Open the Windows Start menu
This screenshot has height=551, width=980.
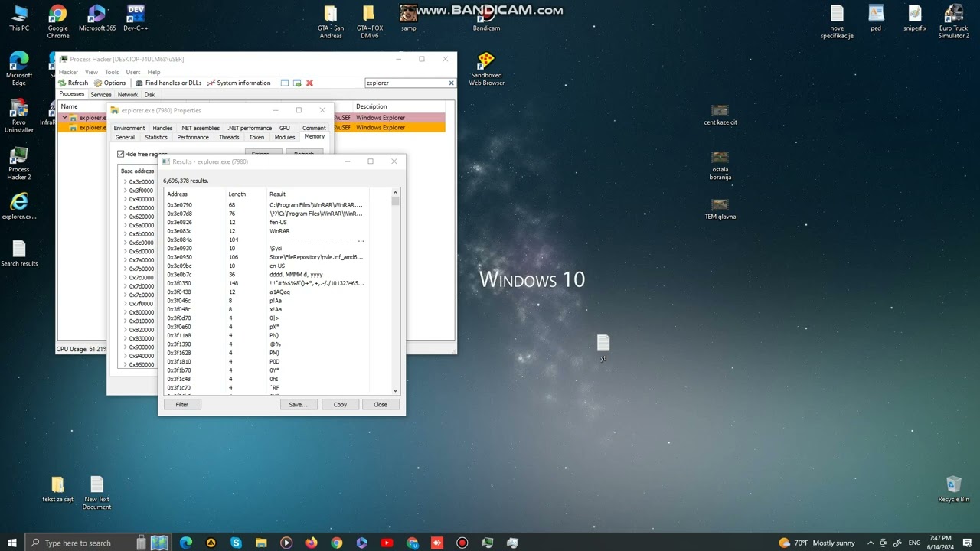click(12, 543)
